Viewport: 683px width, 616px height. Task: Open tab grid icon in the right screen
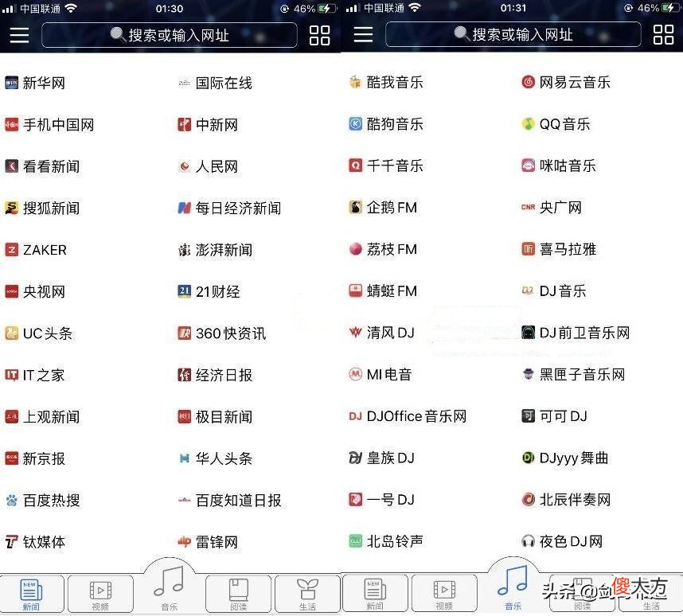[663, 34]
